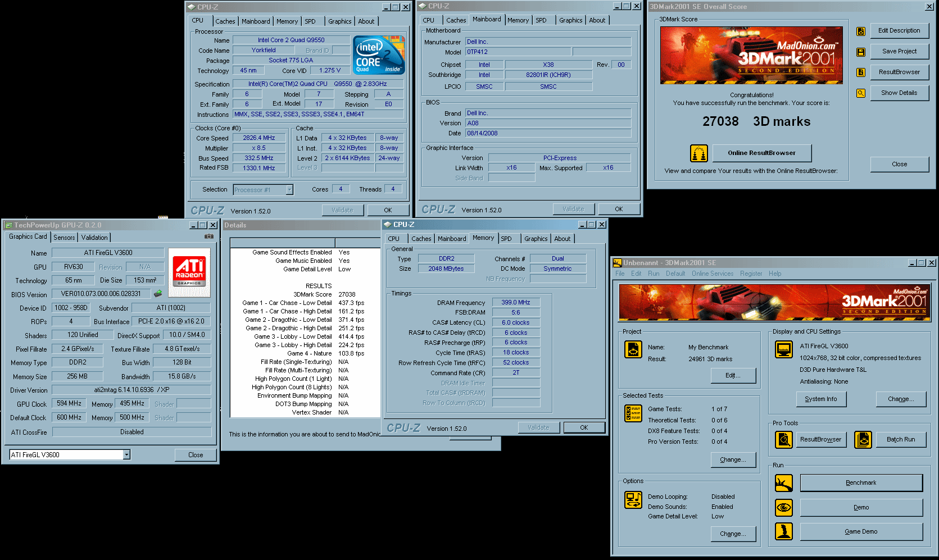Click Memory Size value 256 MB in GPU-Z

[78, 376]
